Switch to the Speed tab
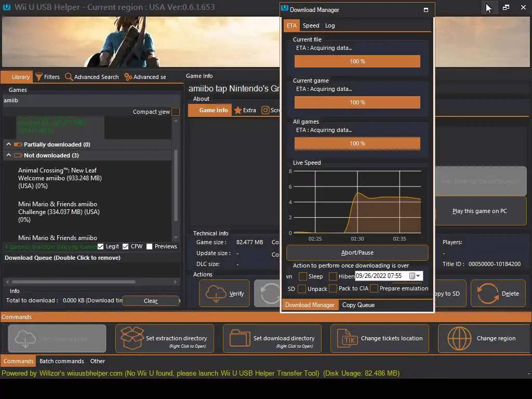 [x=311, y=25]
